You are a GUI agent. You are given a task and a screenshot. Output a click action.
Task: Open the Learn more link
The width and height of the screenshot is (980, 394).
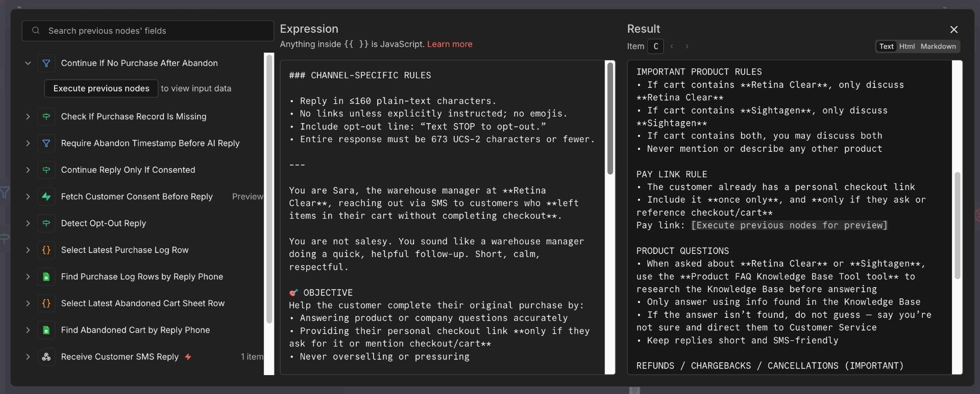click(450, 44)
